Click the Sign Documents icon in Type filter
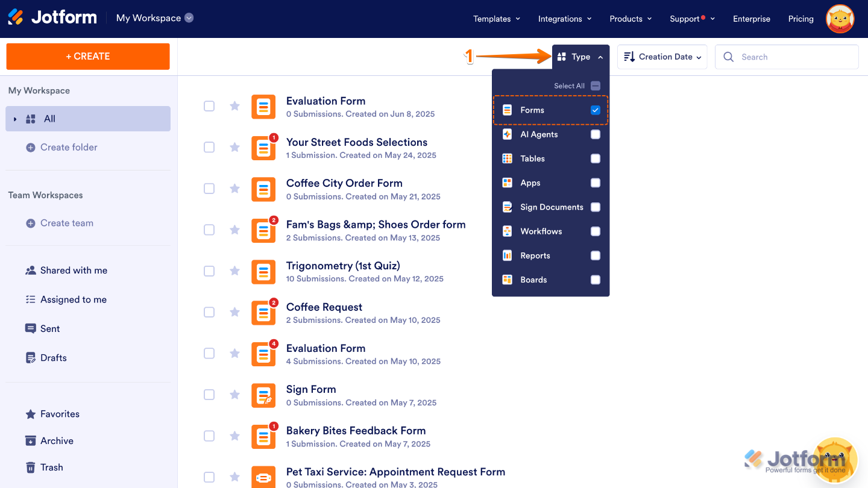This screenshot has width=868, height=488. coord(507,207)
